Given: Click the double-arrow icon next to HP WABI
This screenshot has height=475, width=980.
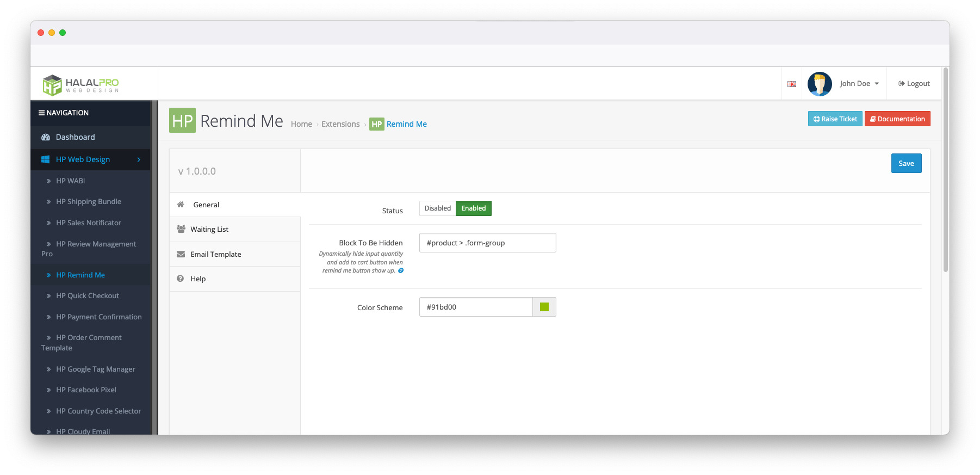Looking at the screenshot, I should coord(48,181).
